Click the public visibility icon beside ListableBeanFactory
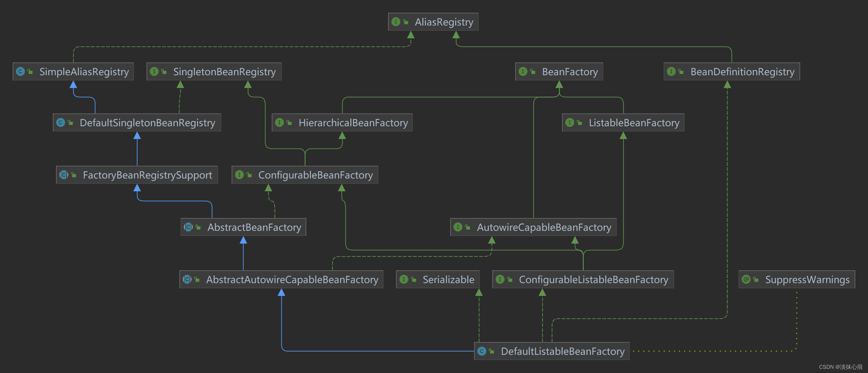This screenshot has height=373, width=868. [580, 122]
